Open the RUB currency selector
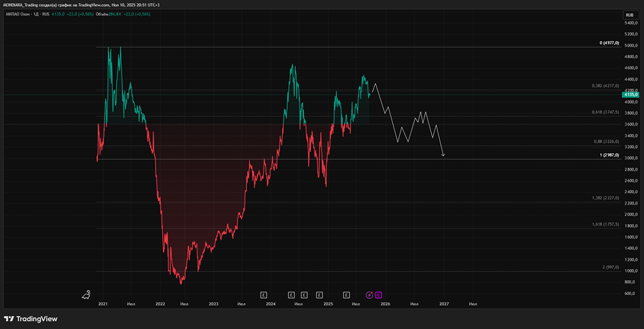644x329 pixels. 629,15
